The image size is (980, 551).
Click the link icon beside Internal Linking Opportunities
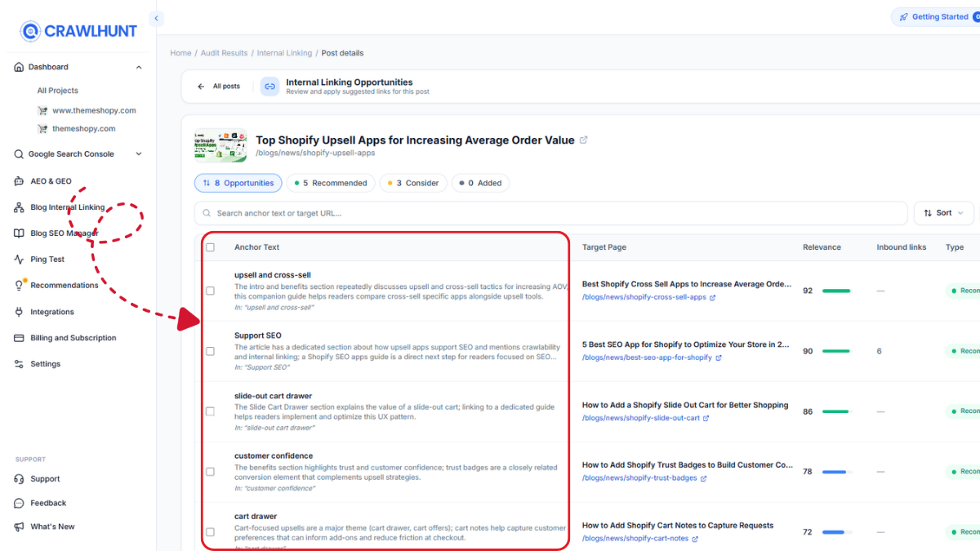point(269,87)
